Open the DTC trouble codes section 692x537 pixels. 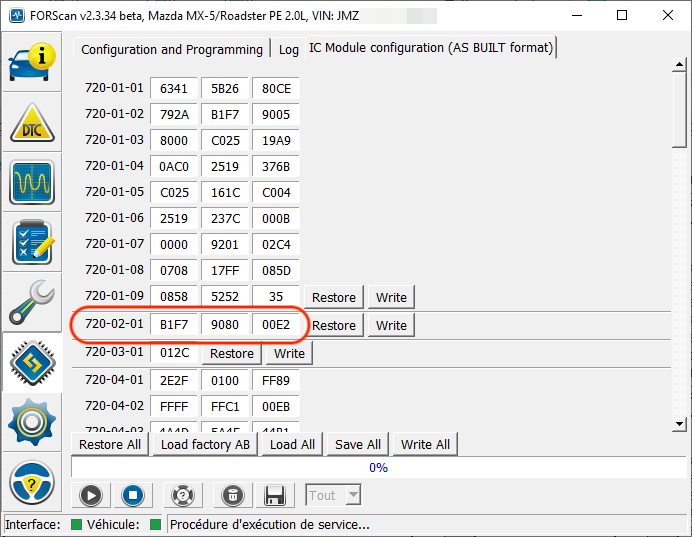pyautogui.click(x=32, y=122)
